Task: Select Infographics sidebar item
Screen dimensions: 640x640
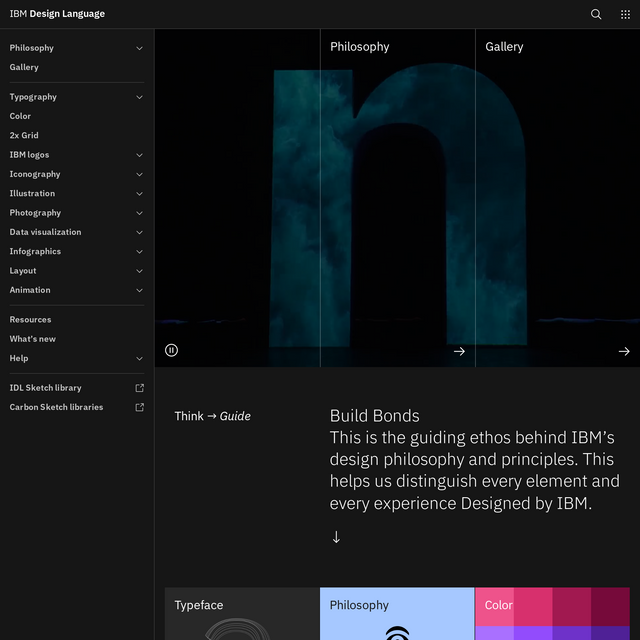Action: click(x=35, y=251)
